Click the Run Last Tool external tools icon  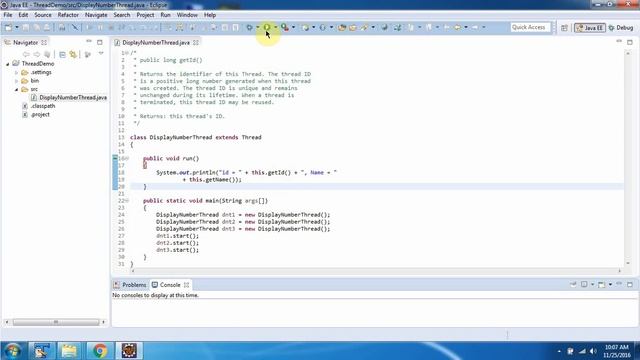(284, 27)
